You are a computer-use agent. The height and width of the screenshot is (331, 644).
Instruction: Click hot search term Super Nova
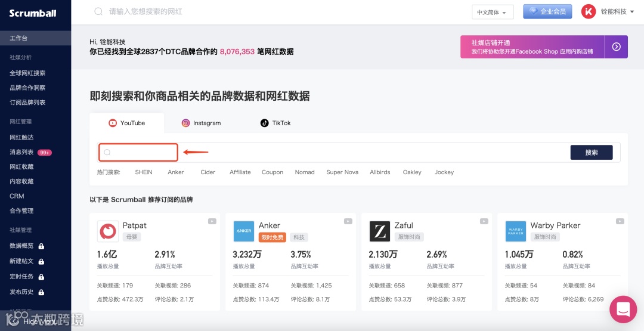click(x=342, y=172)
